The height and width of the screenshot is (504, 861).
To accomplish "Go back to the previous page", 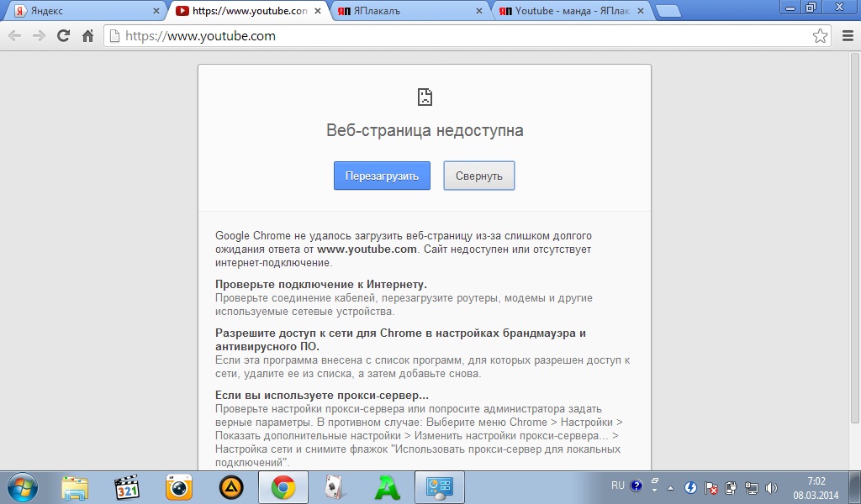I will pyautogui.click(x=14, y=36).
